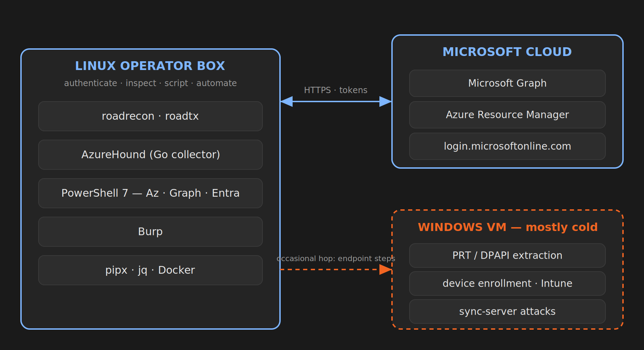This screenshot has height=350, width=644.
Task: Select the 'PowerShell 7 — Az · Graph · Entra' box
Action: 150,193
